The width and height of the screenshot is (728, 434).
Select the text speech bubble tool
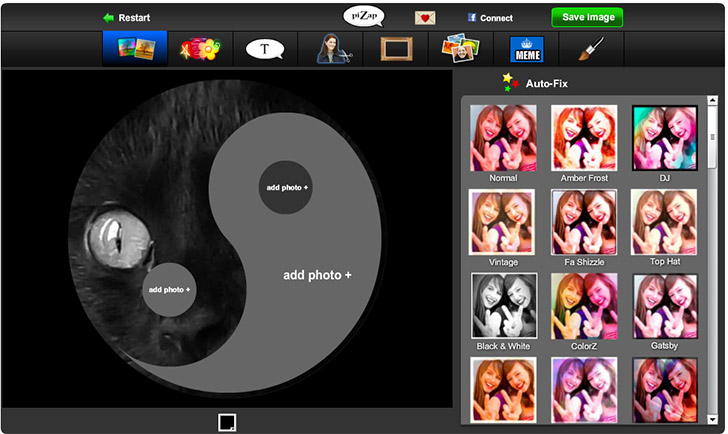265,48
